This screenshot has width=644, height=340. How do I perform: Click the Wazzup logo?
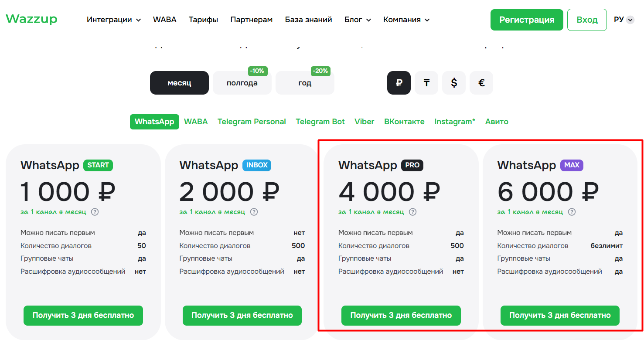[x=31, y=19]
